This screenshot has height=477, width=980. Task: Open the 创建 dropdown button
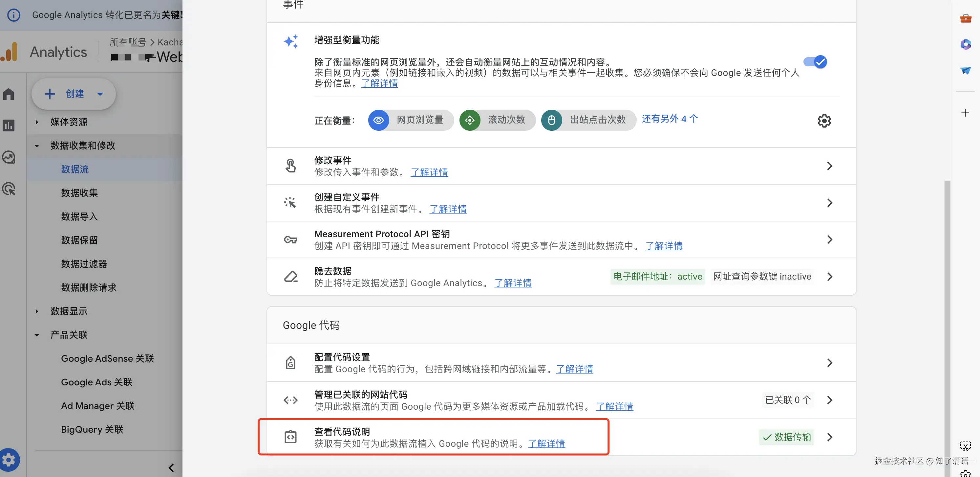74,94
